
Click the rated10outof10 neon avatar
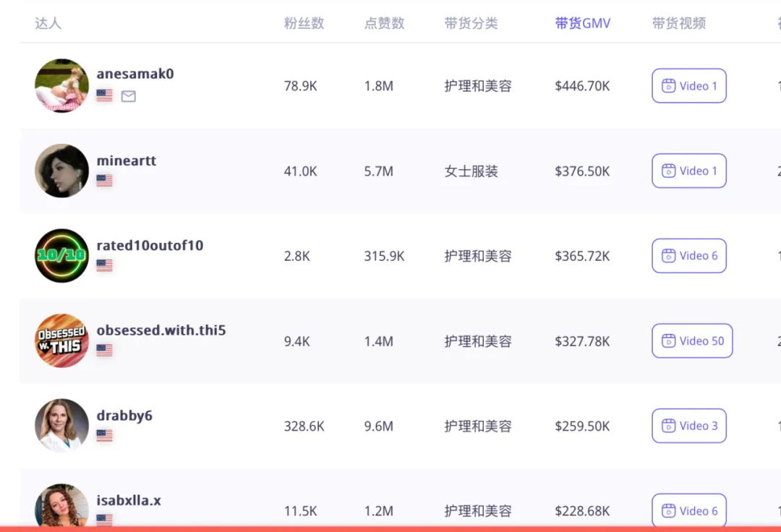click(x=61, y=256)
